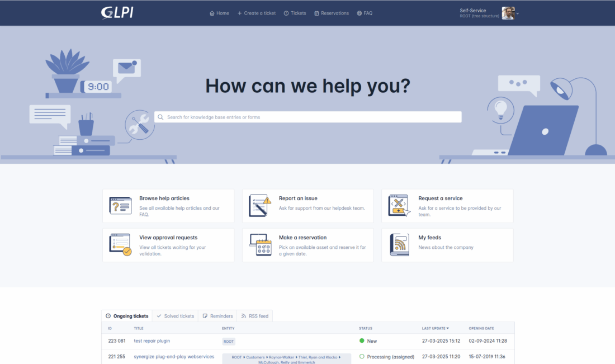The height and width of the screenshot is (364, 615).
Task: Click the Processing (assigned) status circle
Action: point(362,357)
